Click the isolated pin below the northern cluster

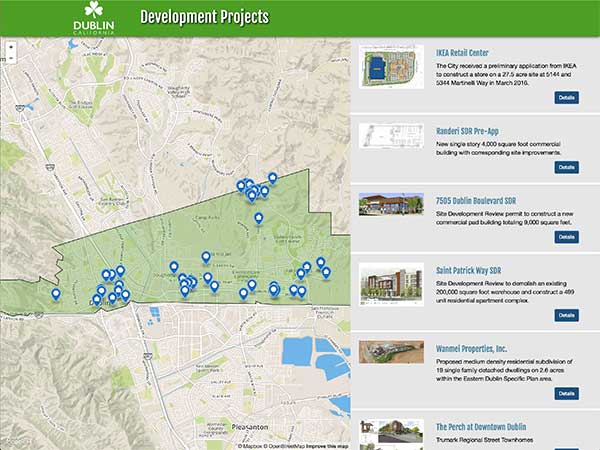259,217
